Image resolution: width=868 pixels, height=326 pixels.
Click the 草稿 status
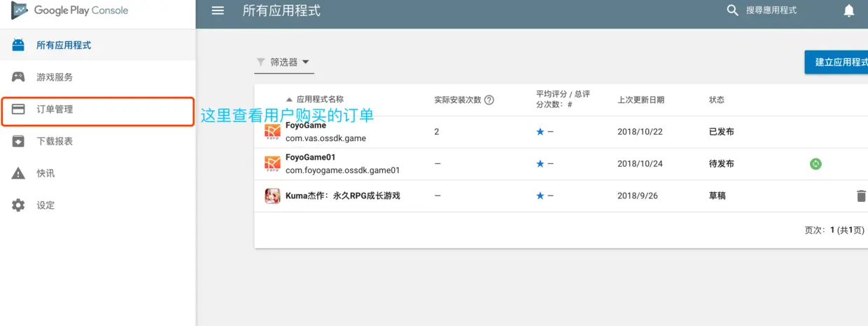pyautogui.click(x=717, y=196)
